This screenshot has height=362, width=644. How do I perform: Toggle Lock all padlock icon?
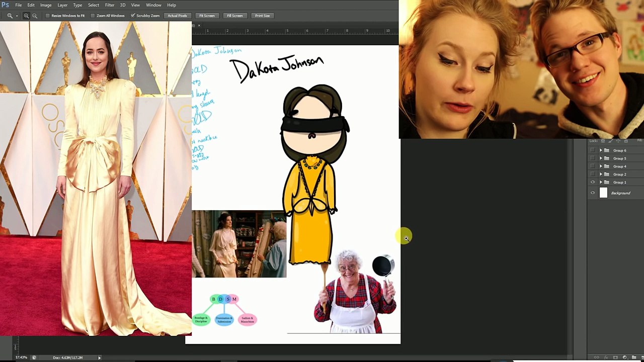[626, 141]
